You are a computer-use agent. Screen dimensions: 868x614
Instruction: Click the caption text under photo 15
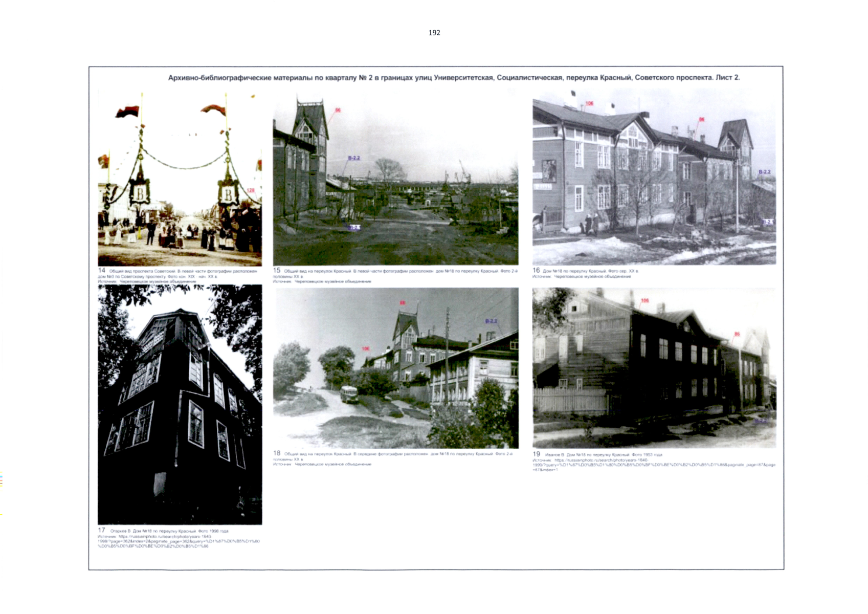coord(395,274)
